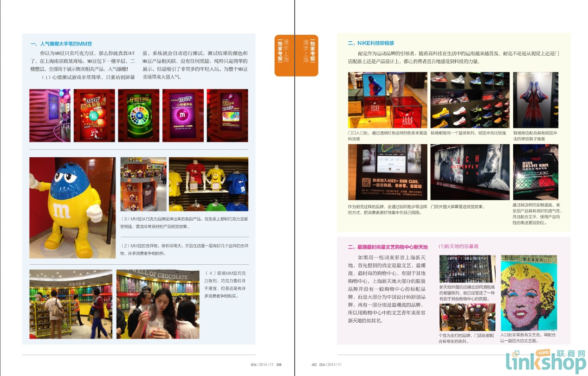Open the Wall of Chocolate photo
Screen dimensions: 588x376
coord(158,304)
